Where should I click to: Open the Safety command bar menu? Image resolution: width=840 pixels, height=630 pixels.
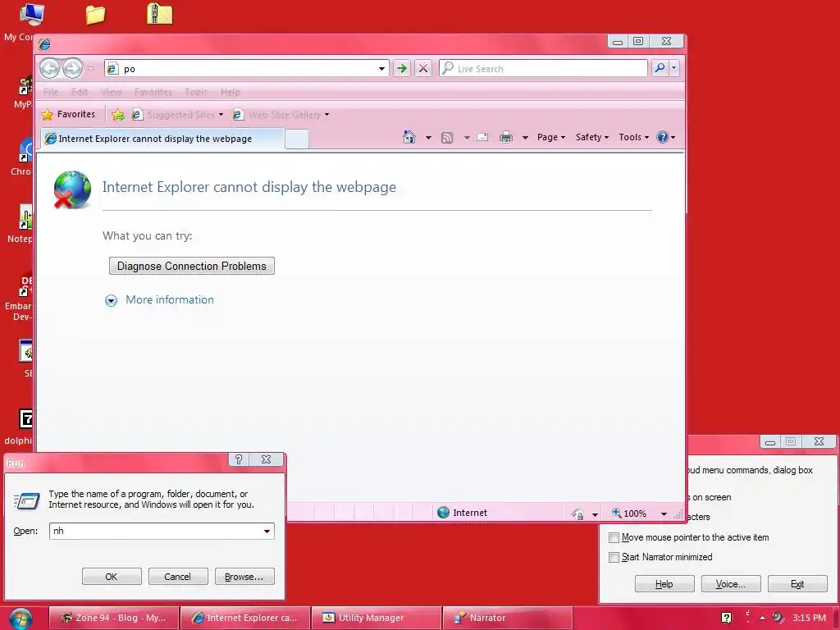[592, 137]
